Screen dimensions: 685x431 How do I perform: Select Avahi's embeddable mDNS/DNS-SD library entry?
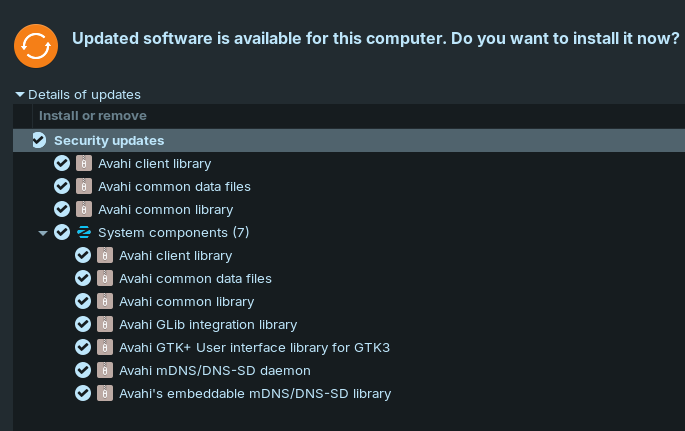pos(254,394)
